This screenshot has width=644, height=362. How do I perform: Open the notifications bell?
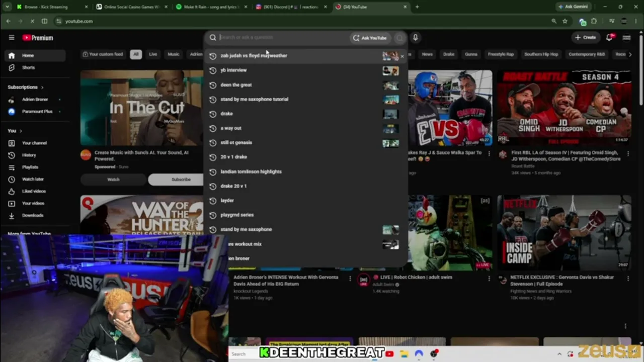point(609,37)
